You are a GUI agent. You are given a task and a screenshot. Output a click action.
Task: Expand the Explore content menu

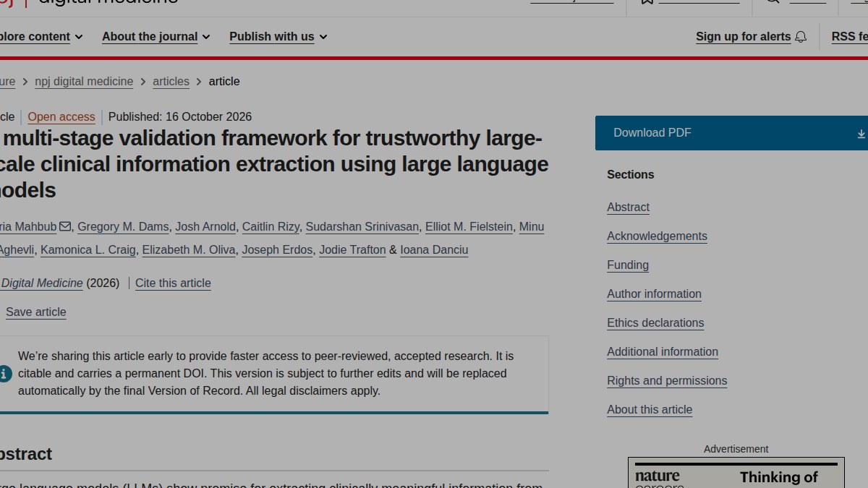41,37
